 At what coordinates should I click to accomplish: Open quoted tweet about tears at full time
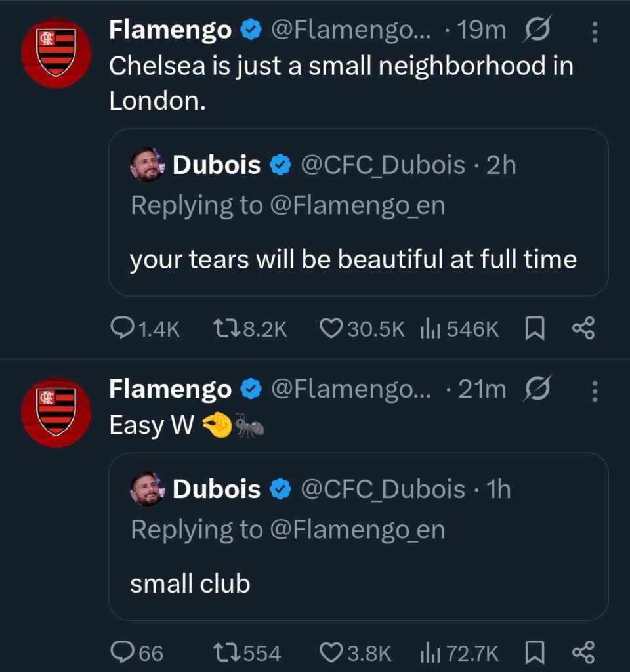(x=358, y=260)
